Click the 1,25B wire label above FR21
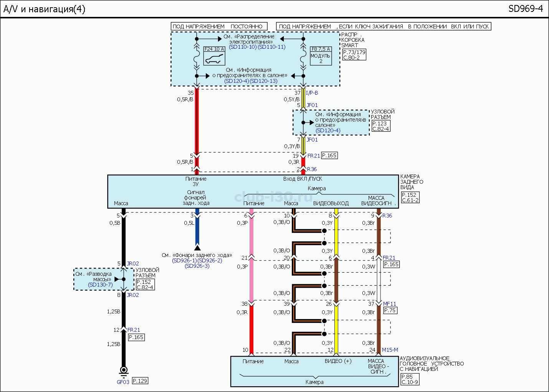 114,311
